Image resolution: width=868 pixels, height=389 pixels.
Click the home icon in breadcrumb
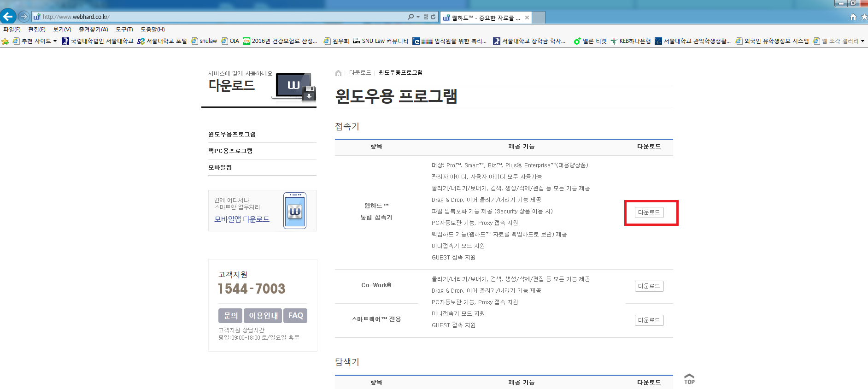point(339,73)
